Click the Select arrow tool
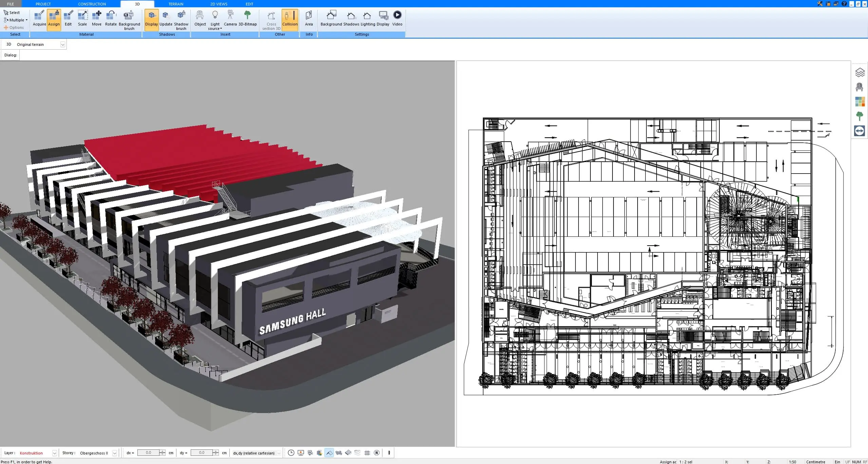 (12, 13)
